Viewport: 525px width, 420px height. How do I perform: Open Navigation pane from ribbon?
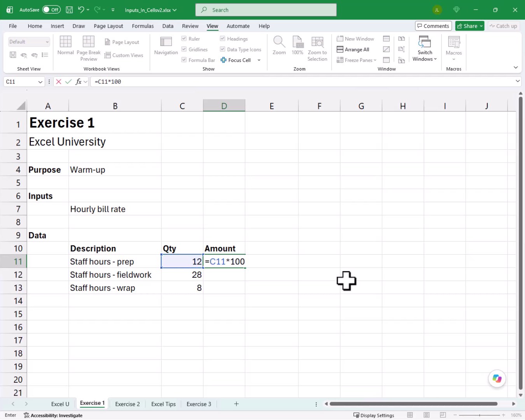(166, 45)
